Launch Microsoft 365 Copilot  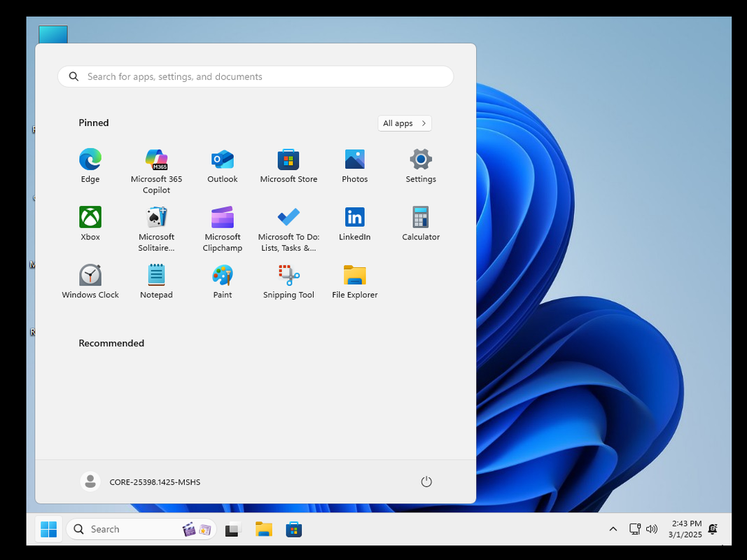156,171
